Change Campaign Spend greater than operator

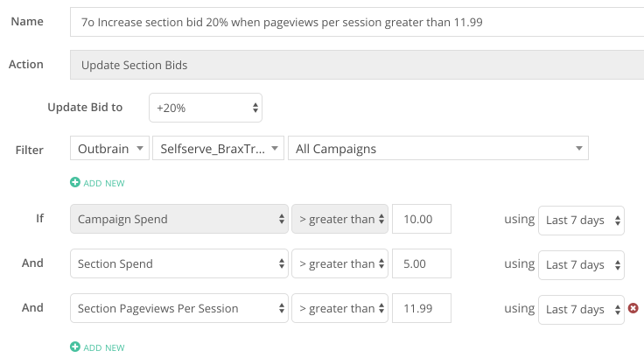339,219
